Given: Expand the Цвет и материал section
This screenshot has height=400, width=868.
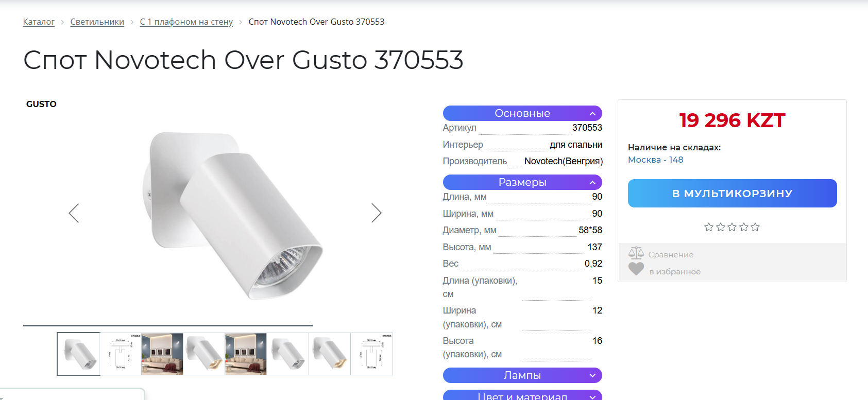Looking at the screenshot, I should 522,395.
